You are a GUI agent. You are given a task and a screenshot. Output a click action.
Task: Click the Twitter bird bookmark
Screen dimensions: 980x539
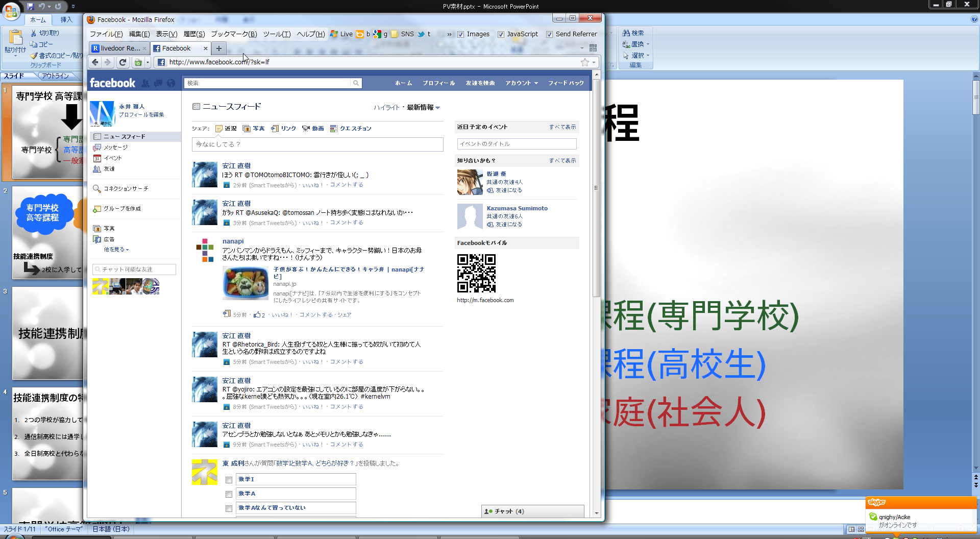point(421,34)
